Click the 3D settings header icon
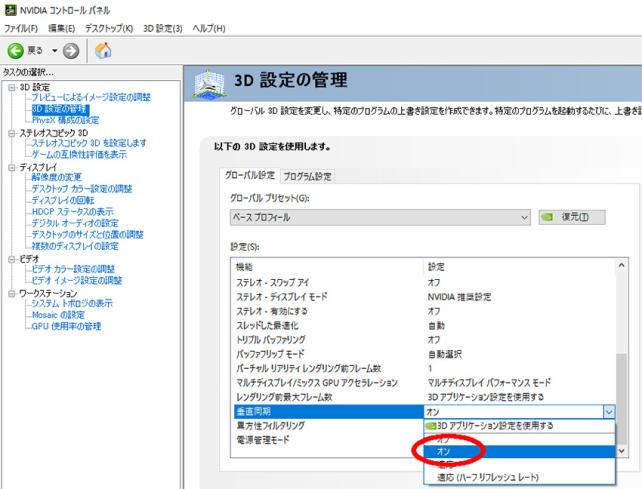The image size is (642, 489). (210, 84)
